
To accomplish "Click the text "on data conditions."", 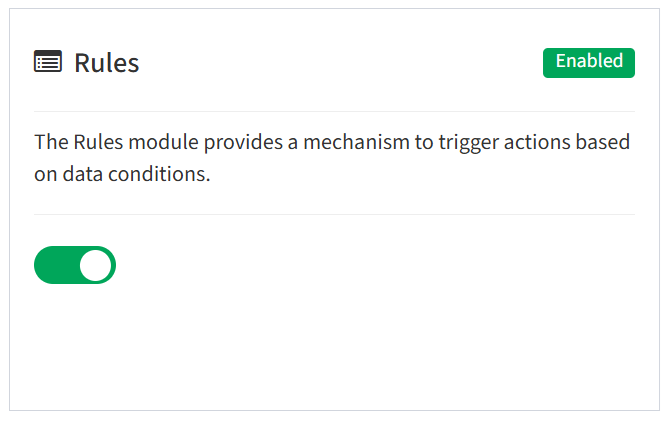I will click(x=122, y=174).
